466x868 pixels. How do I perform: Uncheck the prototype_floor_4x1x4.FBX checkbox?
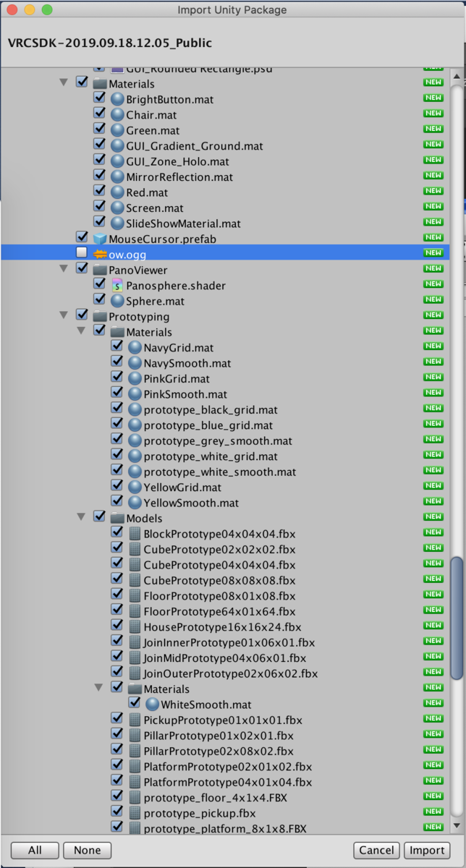pos(116,796)
